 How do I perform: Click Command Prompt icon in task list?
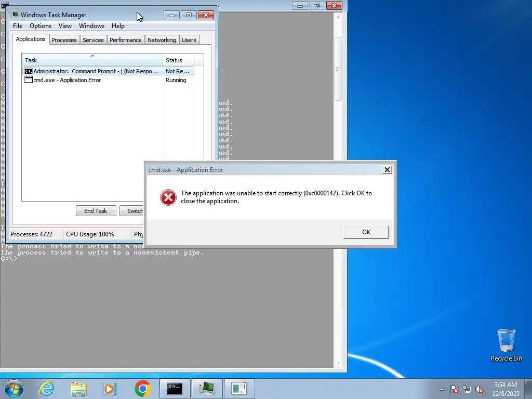(x=29, y=71)
